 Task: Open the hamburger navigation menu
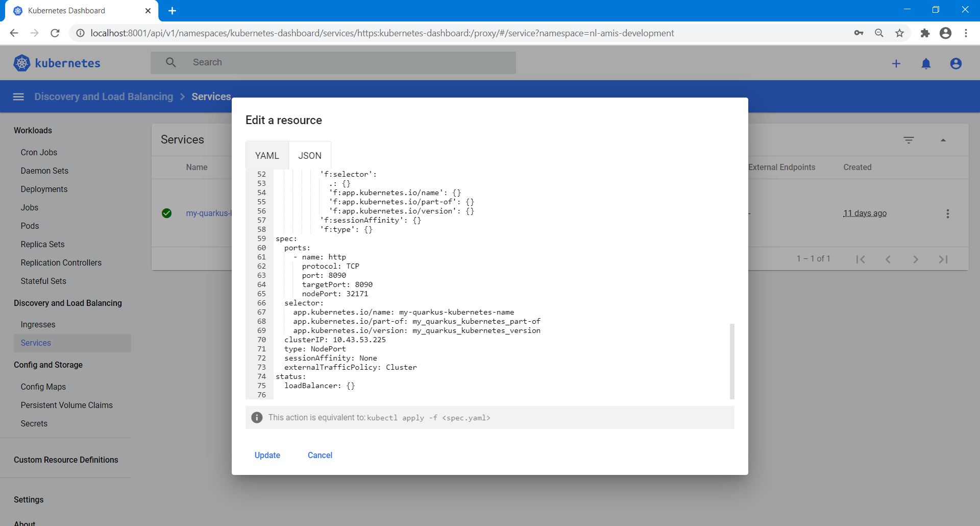pos(18,97)
